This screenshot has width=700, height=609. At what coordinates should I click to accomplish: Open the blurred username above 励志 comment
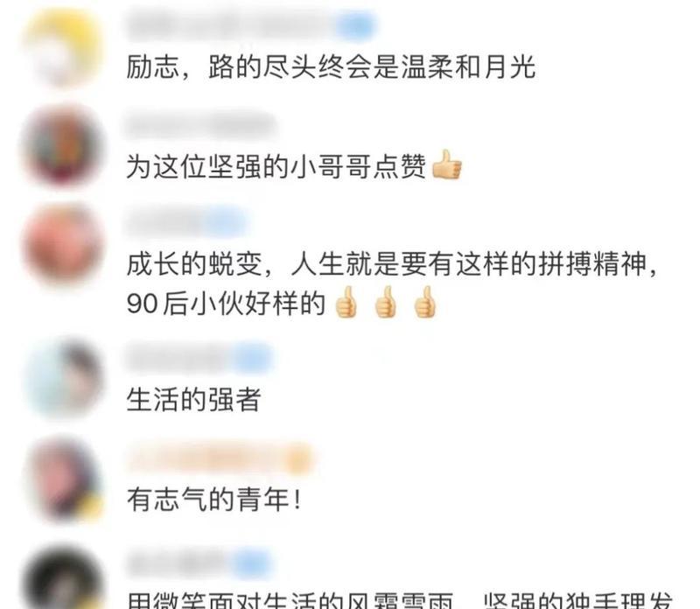tap(231, 25)
